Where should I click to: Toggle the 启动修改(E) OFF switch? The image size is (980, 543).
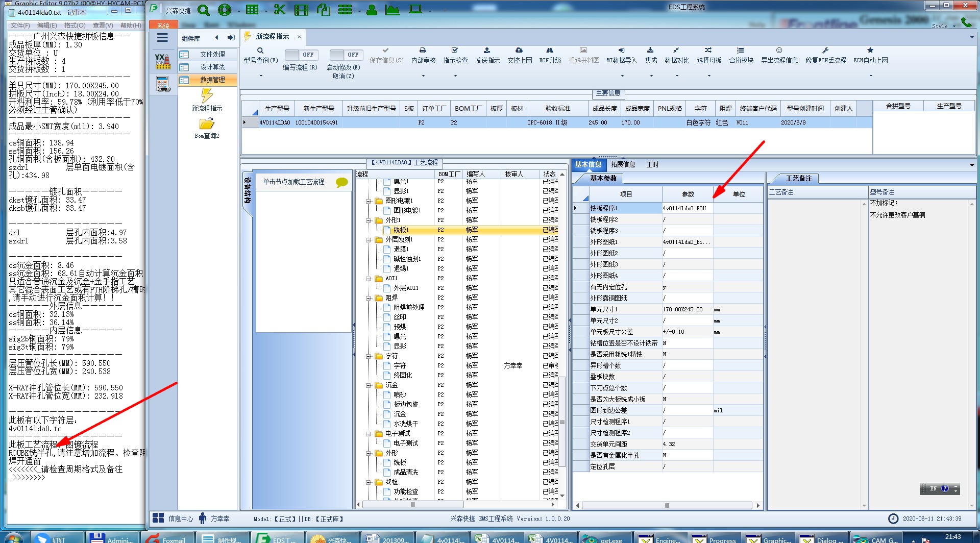click(346, 55)
